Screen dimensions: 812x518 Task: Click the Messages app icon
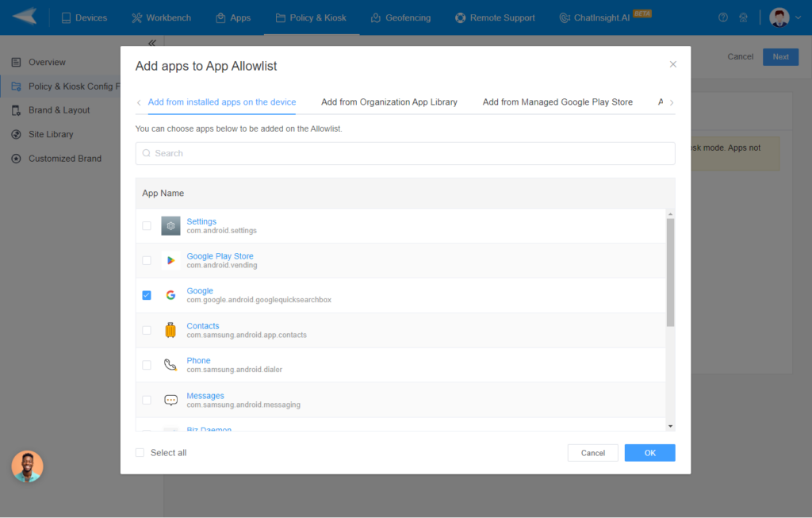(x=170, y=400)
